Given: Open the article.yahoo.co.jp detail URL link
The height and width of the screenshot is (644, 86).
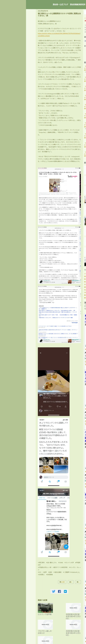Looking at the screenshot, I should click(x=59, y=34).
